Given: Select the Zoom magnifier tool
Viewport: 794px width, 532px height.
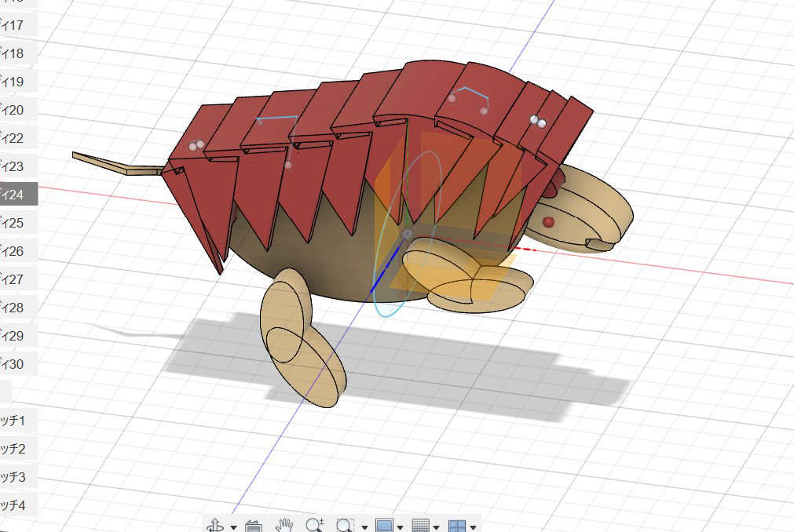Looking at the screenshot, I should [314, 526].
